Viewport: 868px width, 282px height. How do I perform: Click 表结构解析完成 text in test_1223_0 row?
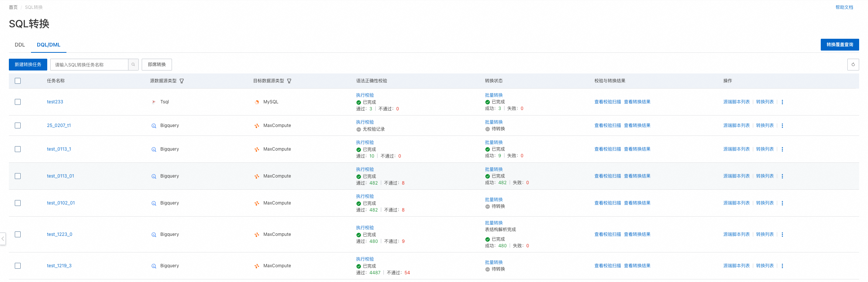click(500, 230)
